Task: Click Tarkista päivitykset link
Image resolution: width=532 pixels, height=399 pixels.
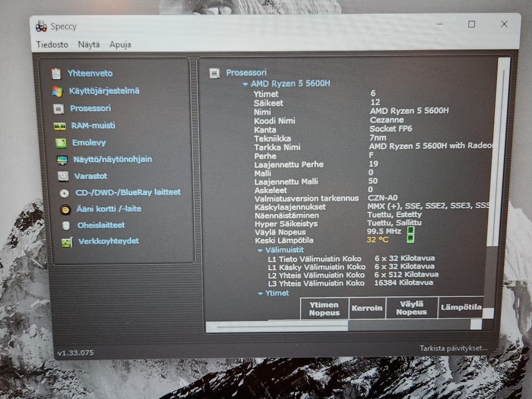Action: (453, 349)
